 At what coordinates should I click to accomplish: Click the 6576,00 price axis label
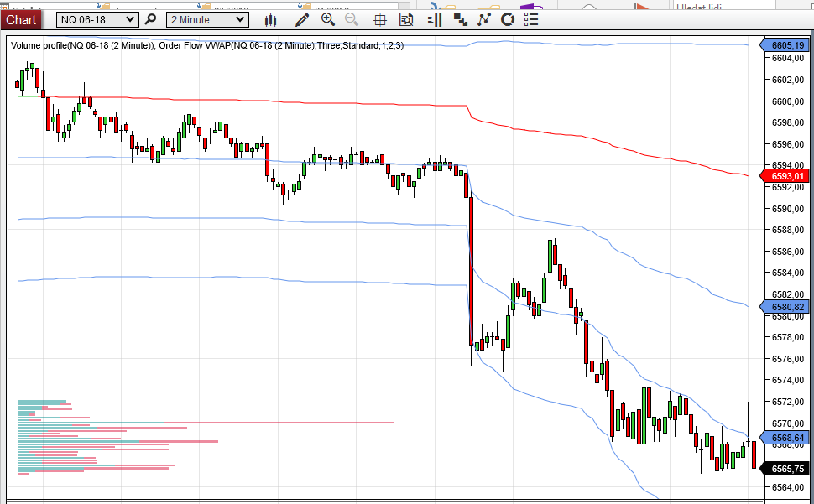(x=788, y=359)
